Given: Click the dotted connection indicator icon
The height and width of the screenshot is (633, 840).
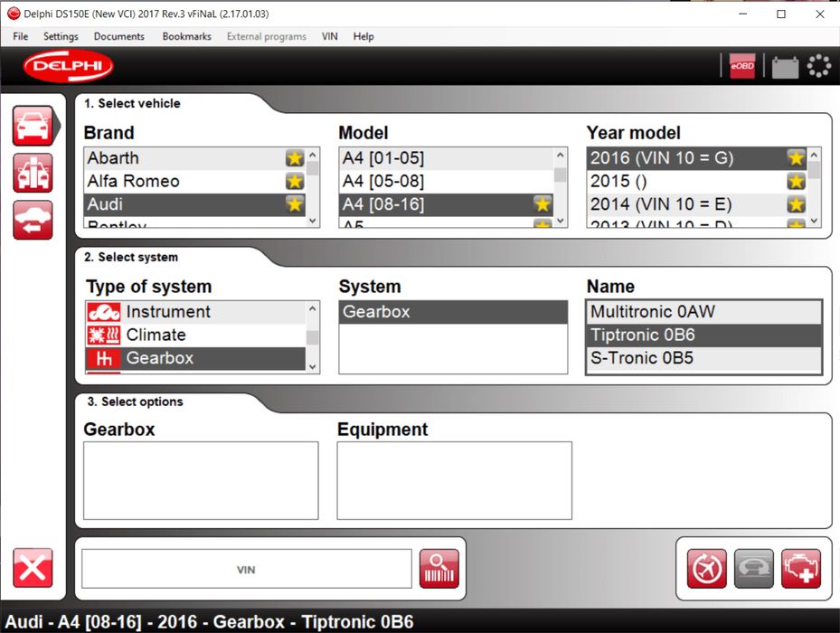Looking at the screenshot, I should click(818, 66).
